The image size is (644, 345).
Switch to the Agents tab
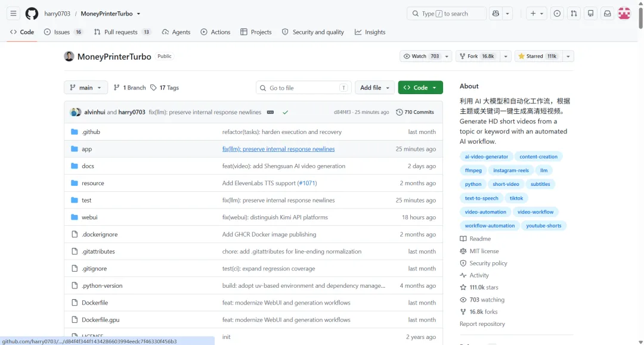(x=176, y=32)
